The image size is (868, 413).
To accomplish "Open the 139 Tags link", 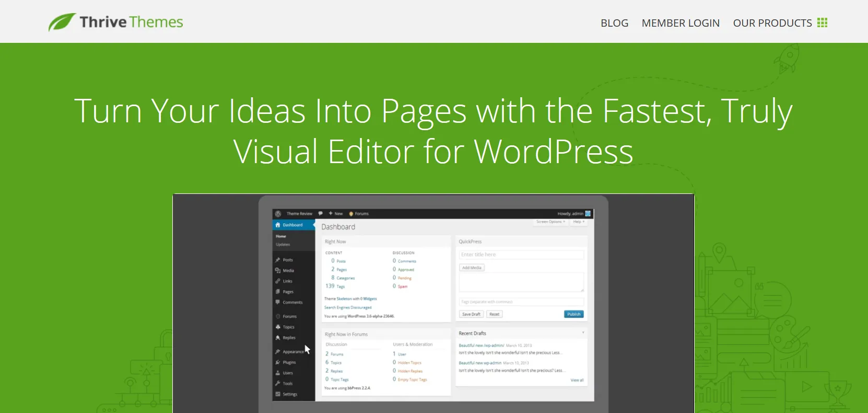I will tap(335, 286).
